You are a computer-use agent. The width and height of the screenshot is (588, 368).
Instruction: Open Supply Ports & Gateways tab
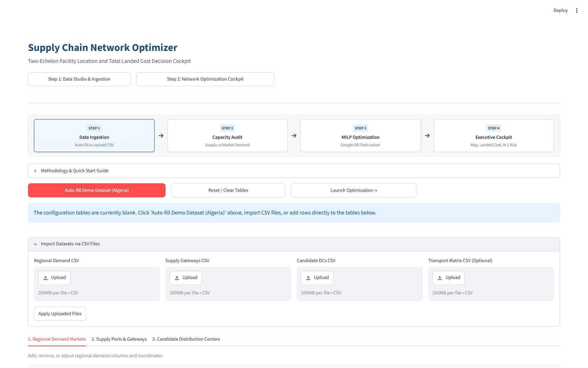pos(119,339)
